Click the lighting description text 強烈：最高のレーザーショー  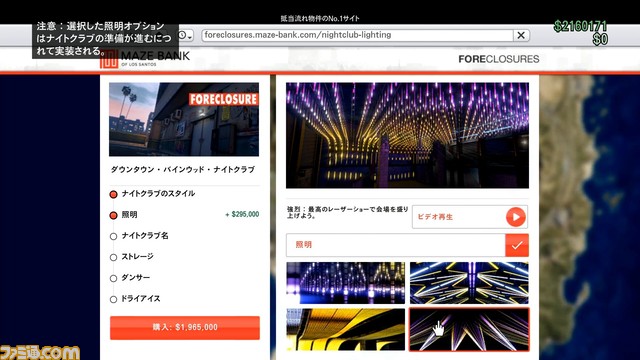347,212
